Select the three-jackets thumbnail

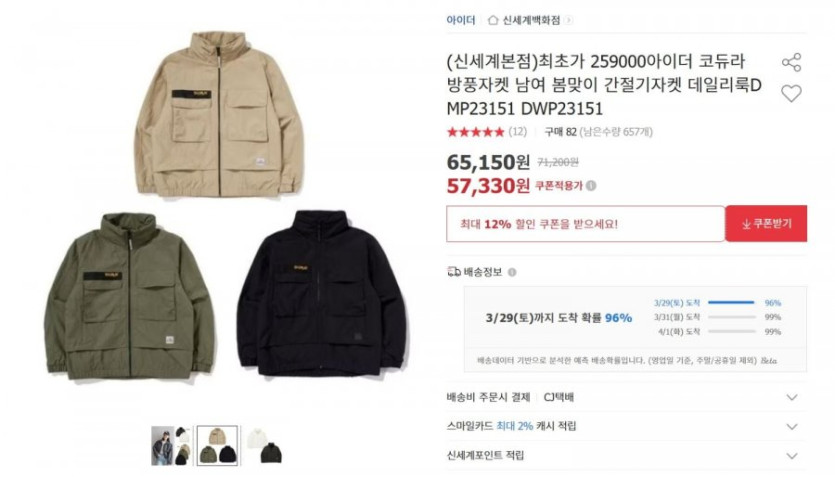(x=217, y=446)
